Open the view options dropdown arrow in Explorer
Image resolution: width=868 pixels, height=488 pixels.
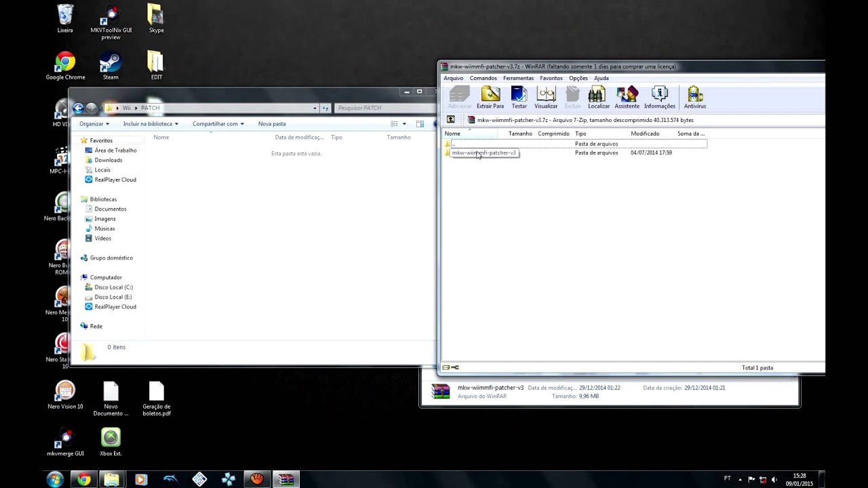point(404,124)
